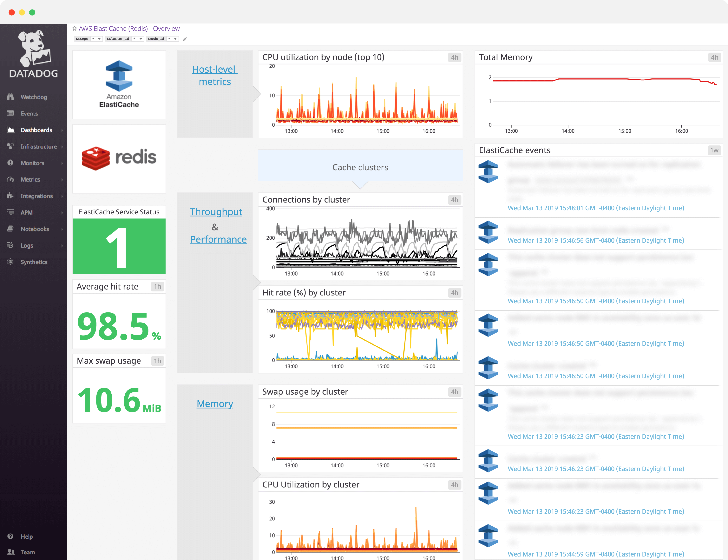Open the Throughput & Performance link
This screenshot has width=728, height=560.
[216, 212]
